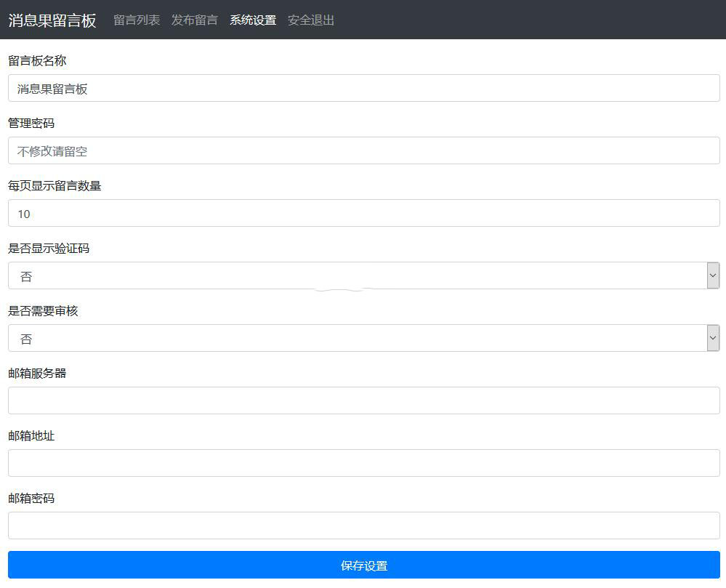This screenshot has width=726, height=588.
Task: Click the 管理密码 input with 不修改请留空 placeholder
Action: 364,150
